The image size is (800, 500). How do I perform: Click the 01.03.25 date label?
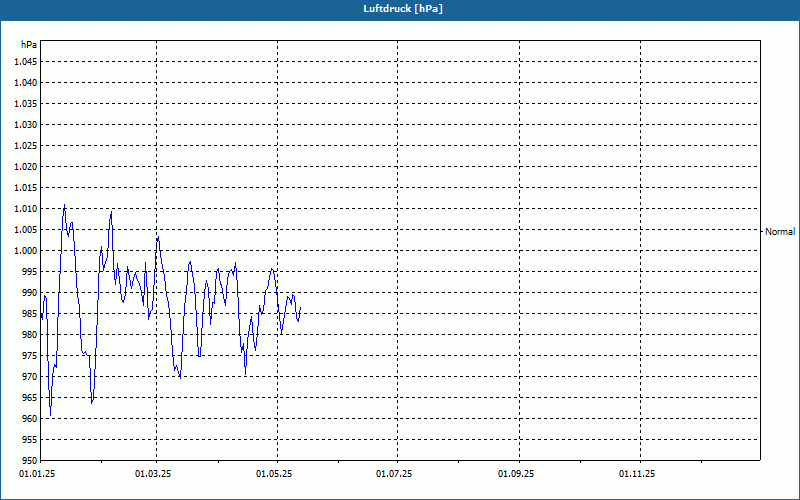coord(153,474)
